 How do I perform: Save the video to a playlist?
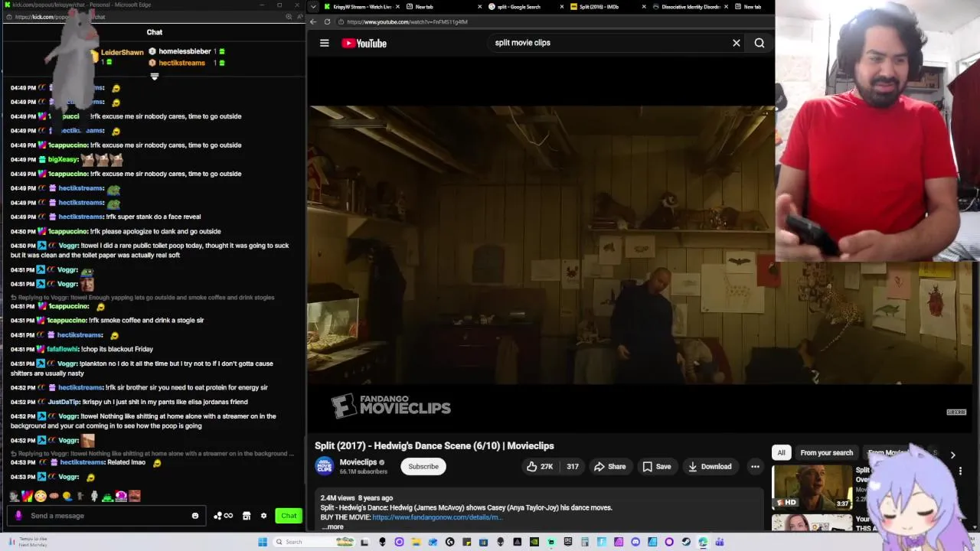tap(657, 466)
